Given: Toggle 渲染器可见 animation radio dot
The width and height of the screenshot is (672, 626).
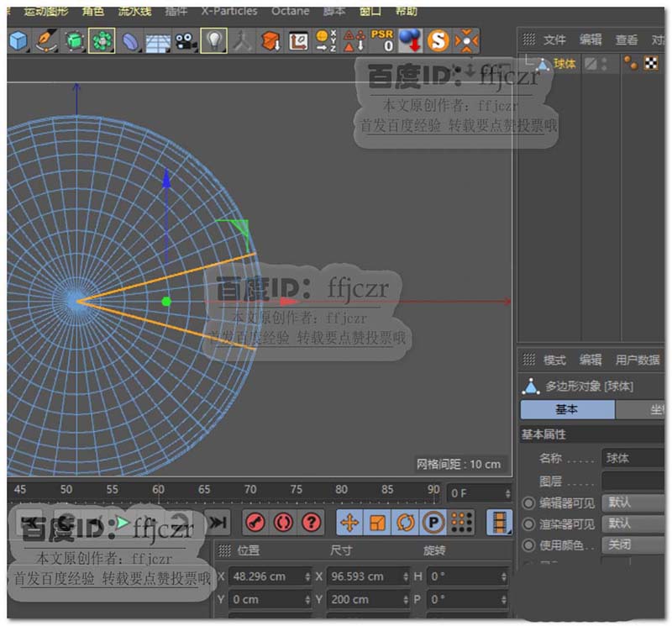Looking at the screenshot, I should (x=529, y=524).
